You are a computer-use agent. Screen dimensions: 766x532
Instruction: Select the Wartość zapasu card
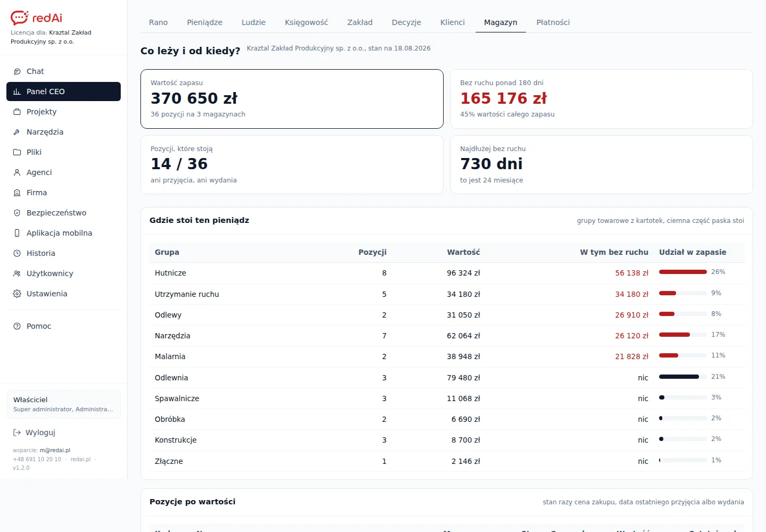click(292, 99)
